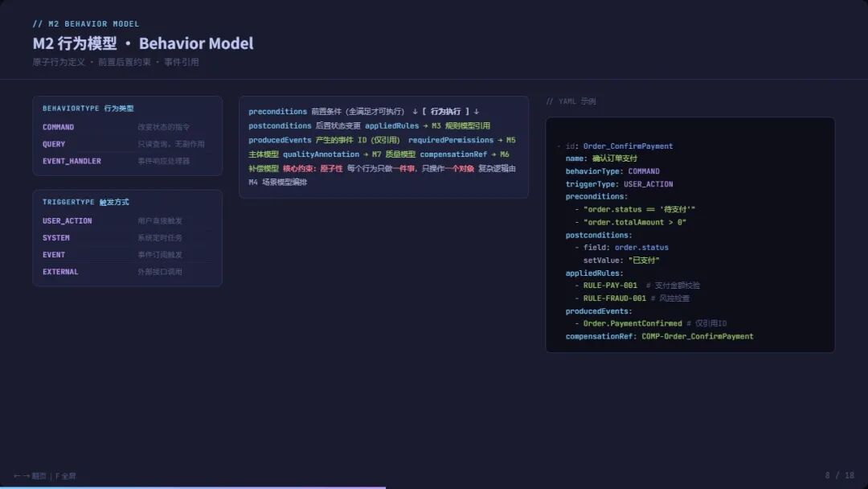
Task: Select the EVENT row in the TRIGGERTYPE card
Action: point(127,255)
